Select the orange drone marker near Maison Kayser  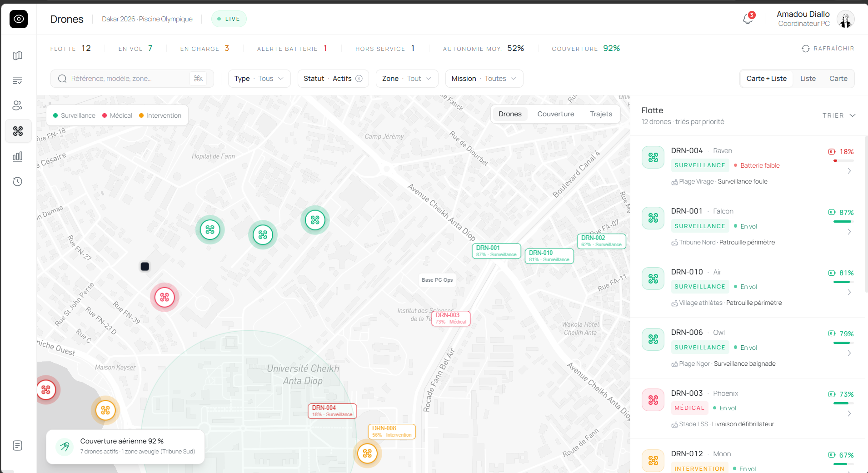pyautogui.click(x=105, y=410)
